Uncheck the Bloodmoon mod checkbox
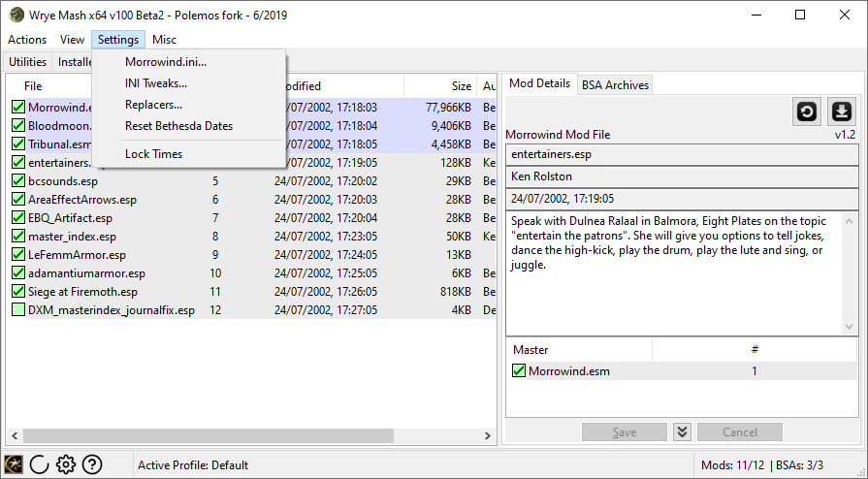 pos(18,126)
